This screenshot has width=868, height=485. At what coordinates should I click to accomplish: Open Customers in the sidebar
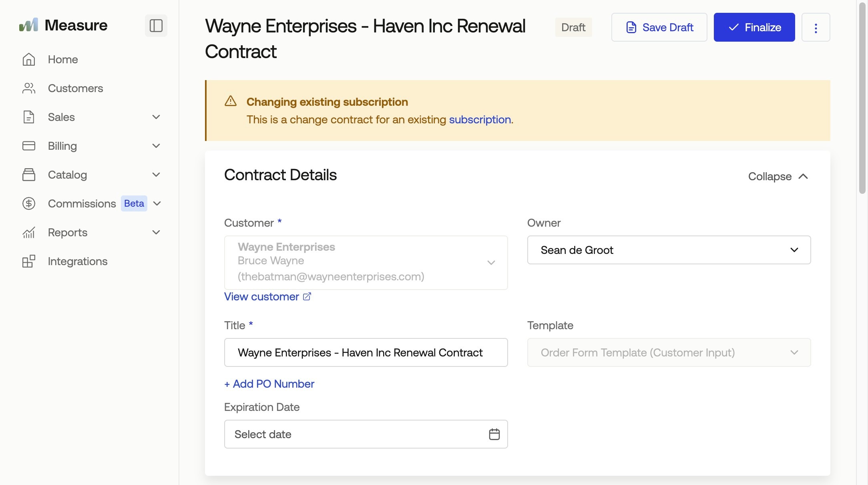pos(76,88)
